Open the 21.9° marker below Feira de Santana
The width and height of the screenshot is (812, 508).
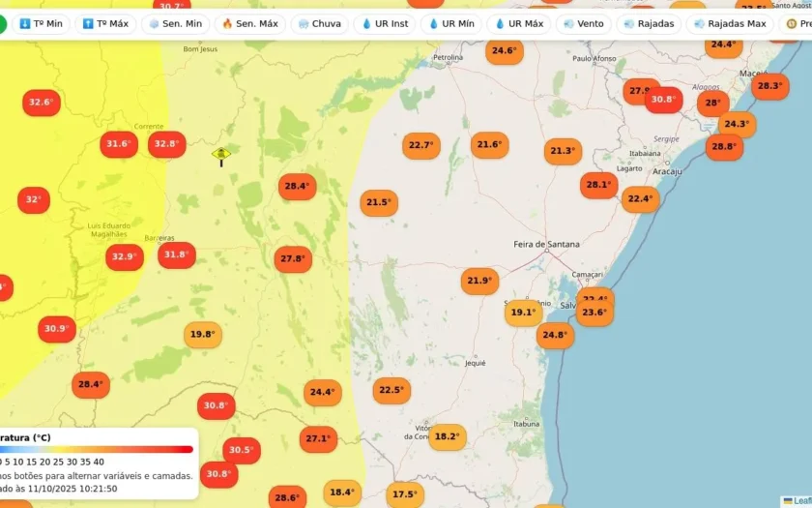click(x=479, y=281)
